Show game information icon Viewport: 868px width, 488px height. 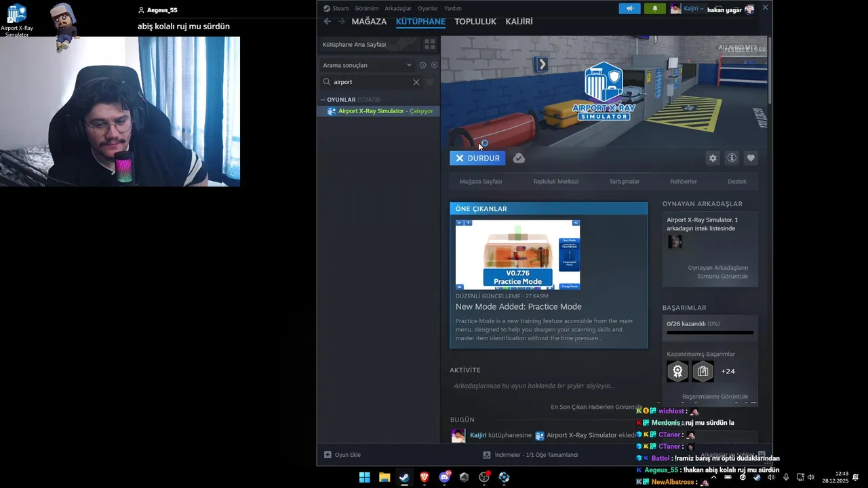732,158
